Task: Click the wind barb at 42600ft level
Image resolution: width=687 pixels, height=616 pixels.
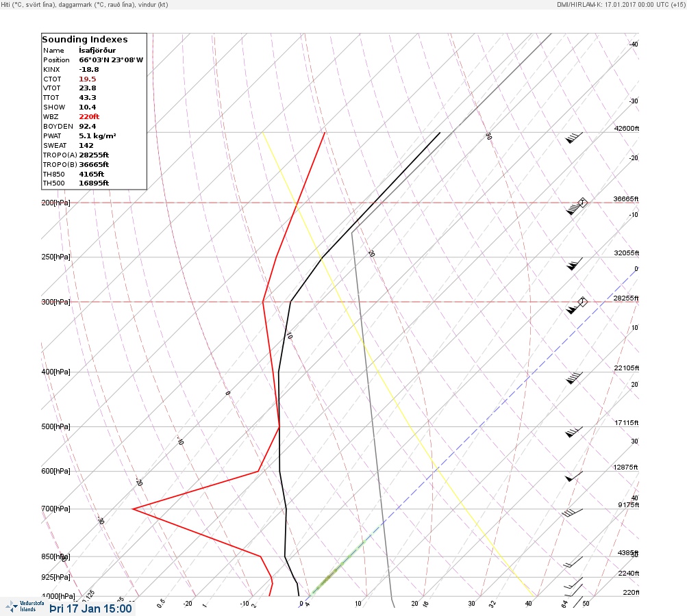Action: 574,138
